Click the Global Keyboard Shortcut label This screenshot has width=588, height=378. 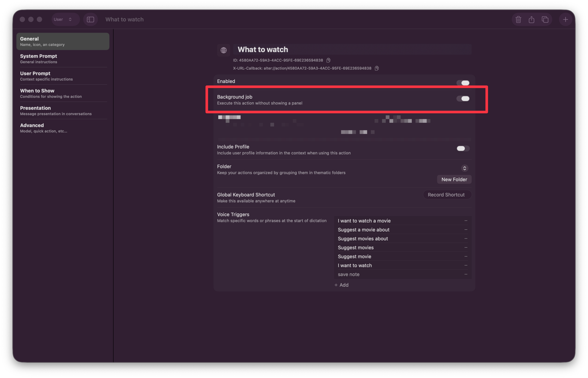(246, 195)
